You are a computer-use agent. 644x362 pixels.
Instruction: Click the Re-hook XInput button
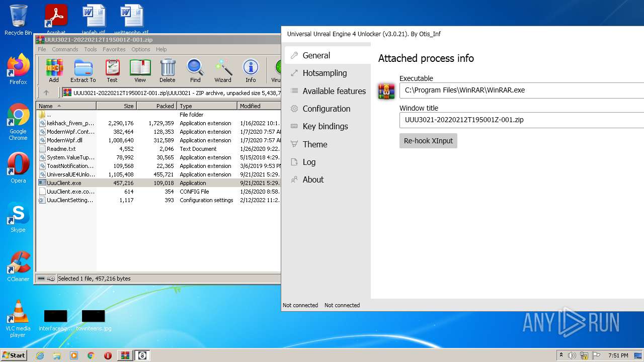point(428,141)
